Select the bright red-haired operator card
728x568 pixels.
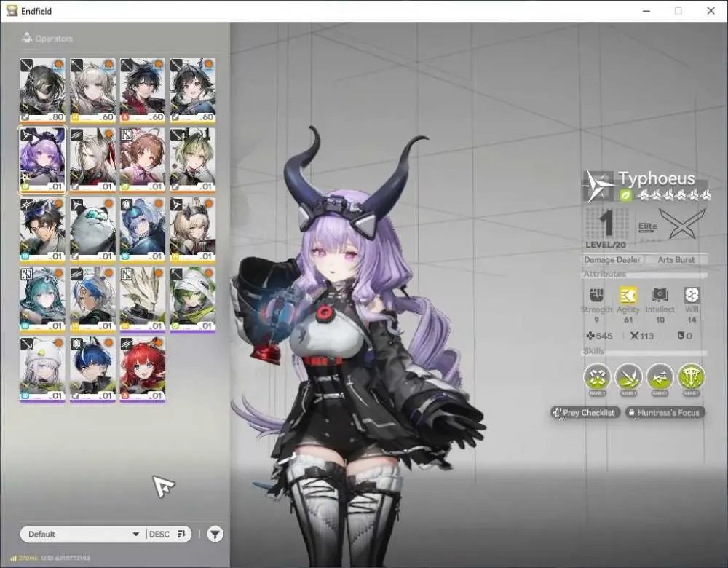pos(143,368)
